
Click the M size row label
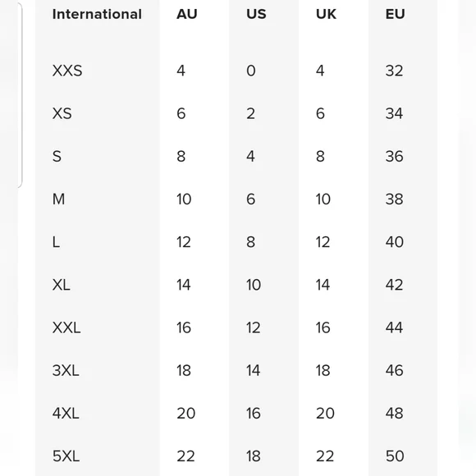pos(58,199)
